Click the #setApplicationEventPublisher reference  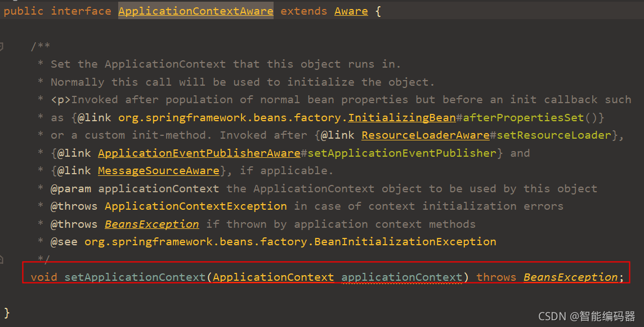(399, 153)
